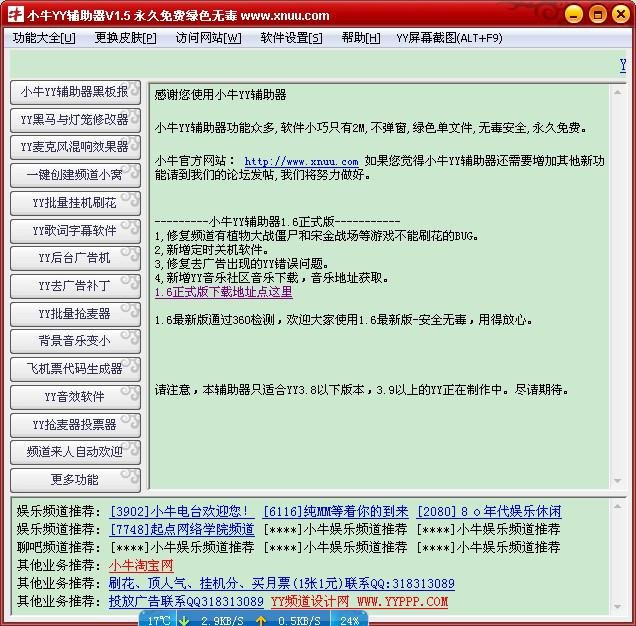This screenshot has height=626, width=636.
Task: Click 刷花、顶人气、挂机分 QQ contact link
Action: click(x=281, y=584)
